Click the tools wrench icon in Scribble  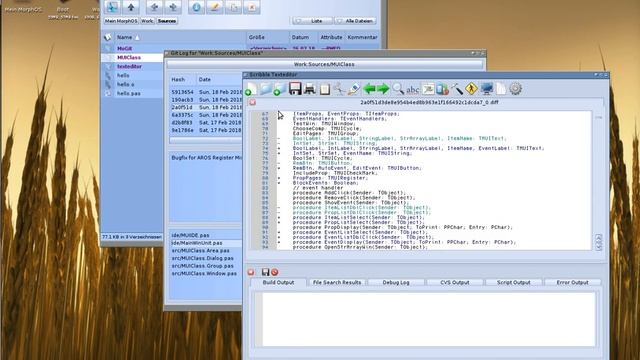[457, 89]
